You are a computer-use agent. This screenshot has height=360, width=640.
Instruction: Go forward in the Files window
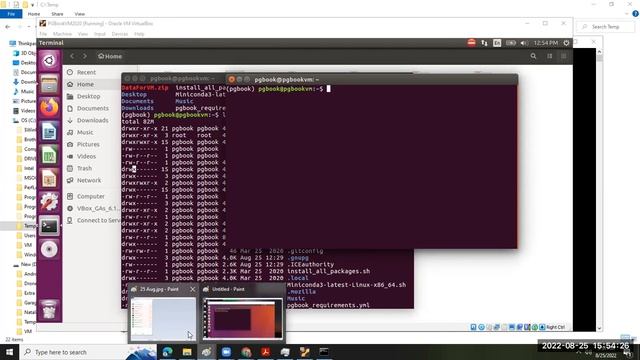click(85, 56)
